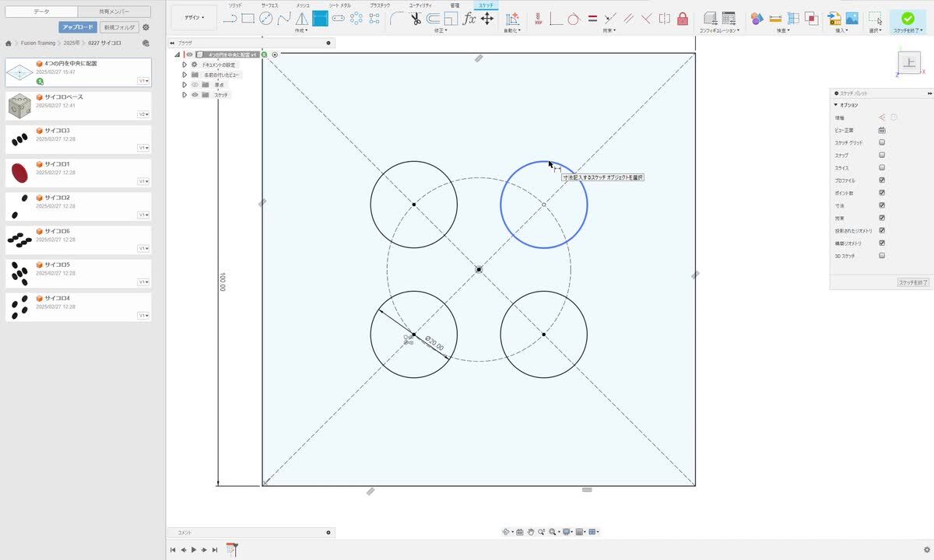Apply the Perpendicular constraint
Viewport: 934px width, 560px height.
pyautogui.click(x=646, y=19)
